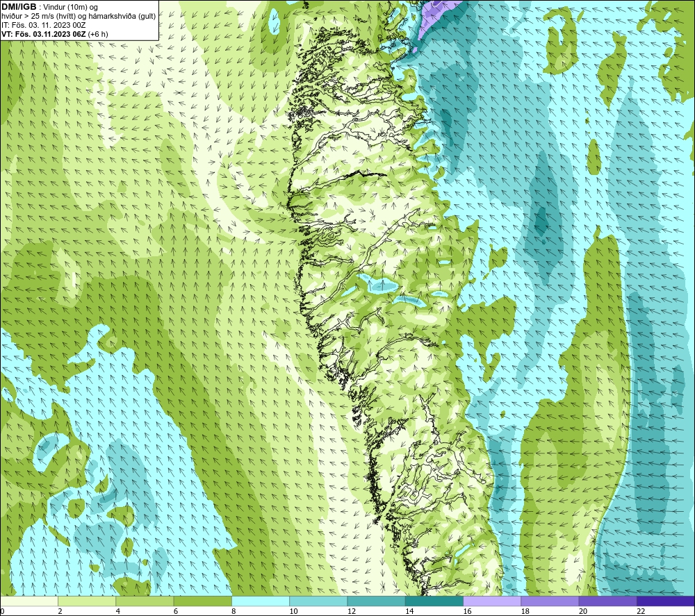
Task: Click the "IT: Fös. 03. 11. 2023 00Z" line
Action: pyautogui.click(x=43, y=25)
